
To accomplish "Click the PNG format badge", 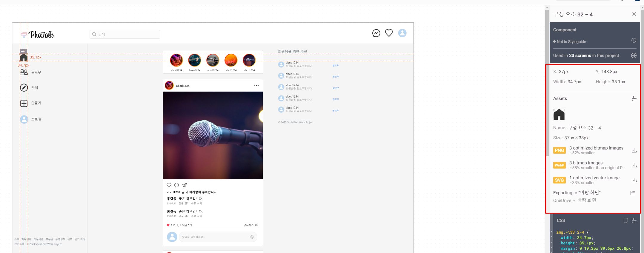I will 559,150.
